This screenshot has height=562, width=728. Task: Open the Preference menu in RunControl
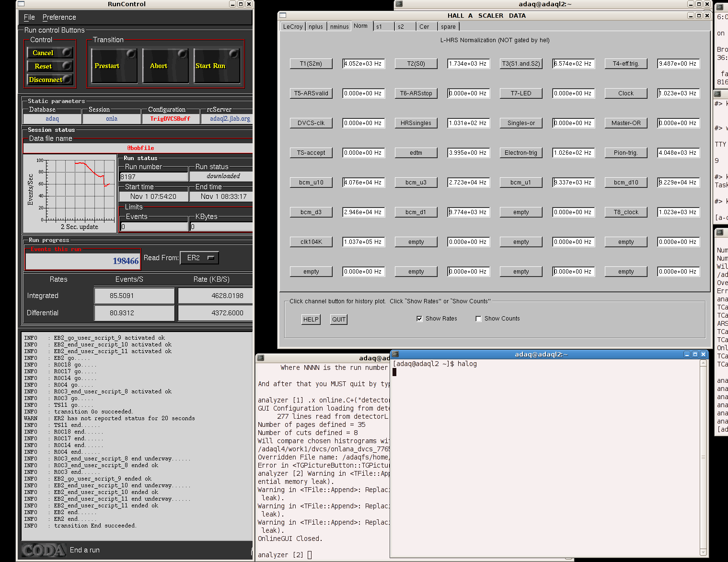click(x=59, y=17)
